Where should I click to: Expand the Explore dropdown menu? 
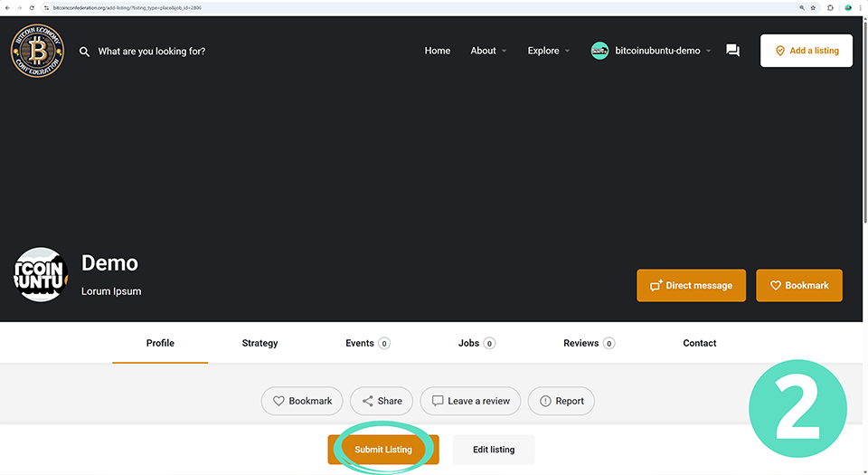548,51
